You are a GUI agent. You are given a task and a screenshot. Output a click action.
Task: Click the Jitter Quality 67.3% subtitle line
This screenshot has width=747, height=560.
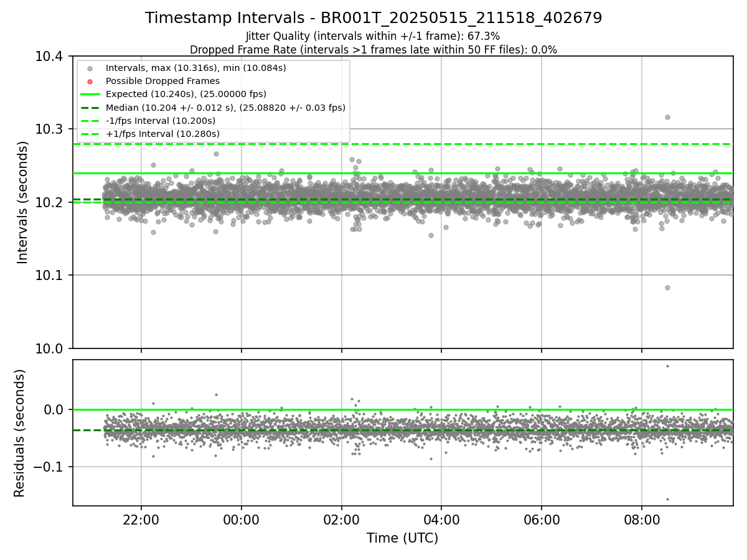click(x=373, y=37)
